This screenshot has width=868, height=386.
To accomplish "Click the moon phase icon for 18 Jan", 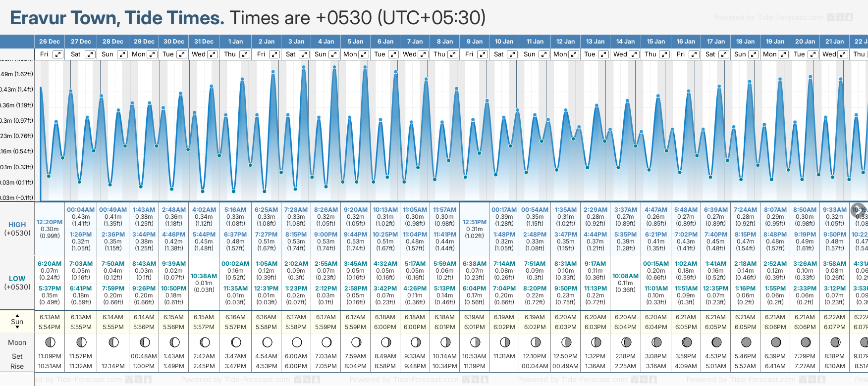I will [746, 342].
